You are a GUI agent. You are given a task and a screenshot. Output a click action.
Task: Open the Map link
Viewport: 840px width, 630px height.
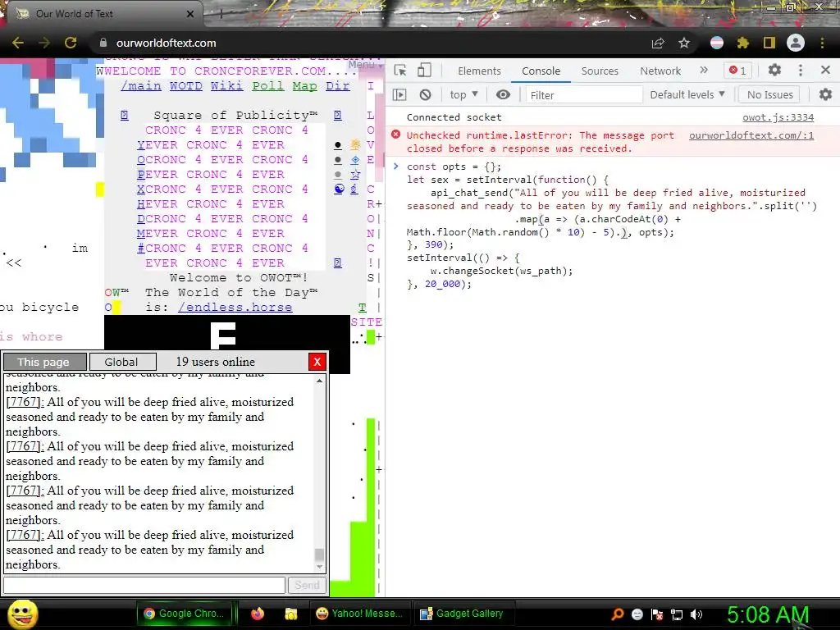305,85
